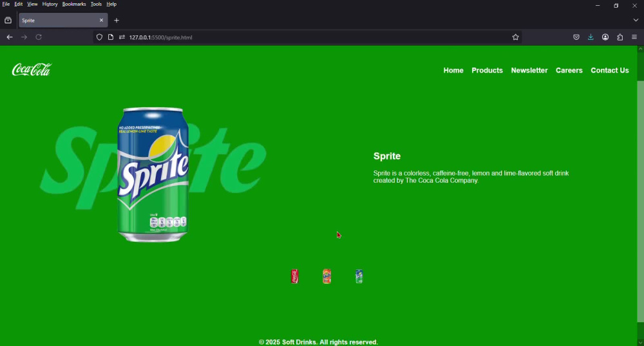Open the site permissions icon in the address bar
Screen dimensions: 644x346
(x=122, y=37)
